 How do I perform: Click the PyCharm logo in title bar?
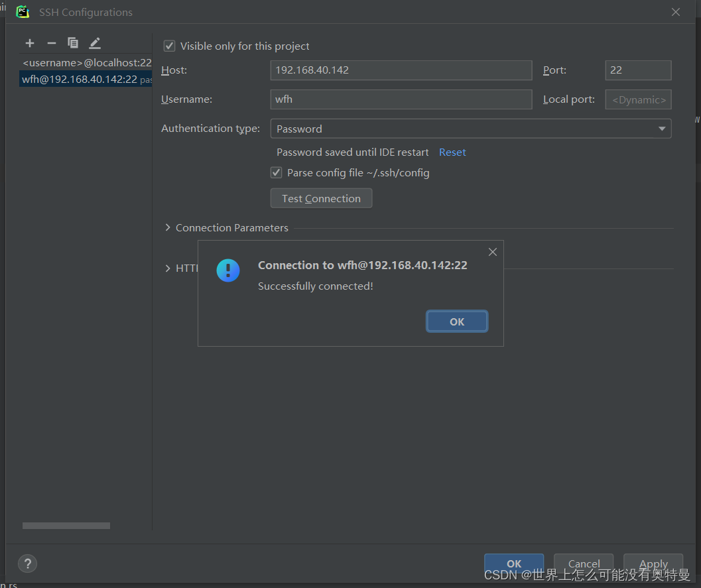(23, 12)
